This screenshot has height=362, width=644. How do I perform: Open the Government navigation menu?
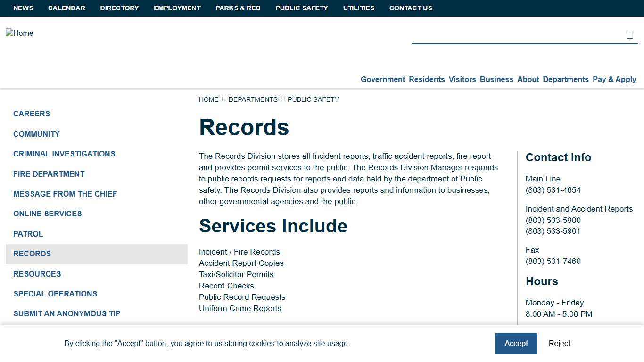(382, 79)
